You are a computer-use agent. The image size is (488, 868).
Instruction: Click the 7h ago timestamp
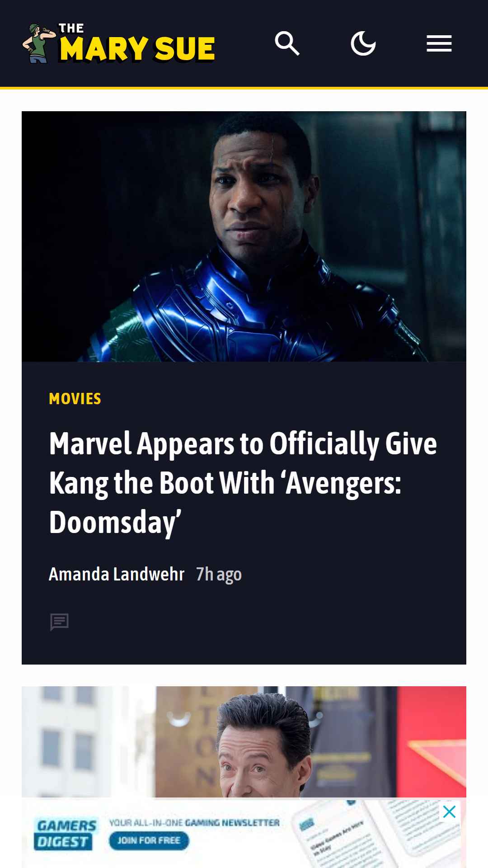tap(219, 575)
